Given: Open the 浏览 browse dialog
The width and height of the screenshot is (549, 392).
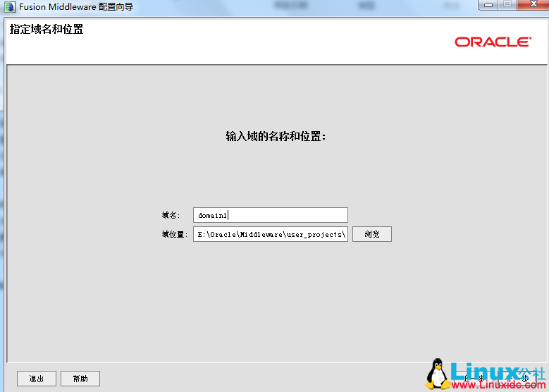Looking at the screenshot, I should (x=372, y=234).
